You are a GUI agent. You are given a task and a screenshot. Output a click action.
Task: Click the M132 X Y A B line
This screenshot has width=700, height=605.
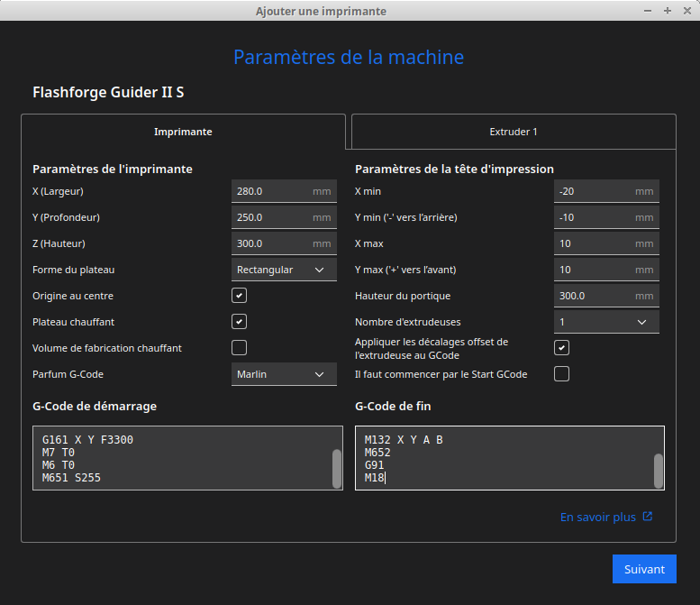coord(404,440)
